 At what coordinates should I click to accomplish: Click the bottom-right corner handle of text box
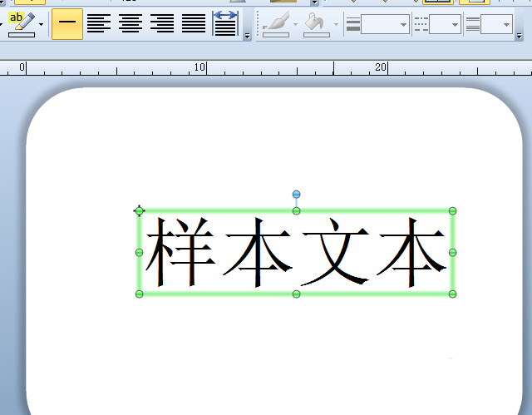pos(452,294)
